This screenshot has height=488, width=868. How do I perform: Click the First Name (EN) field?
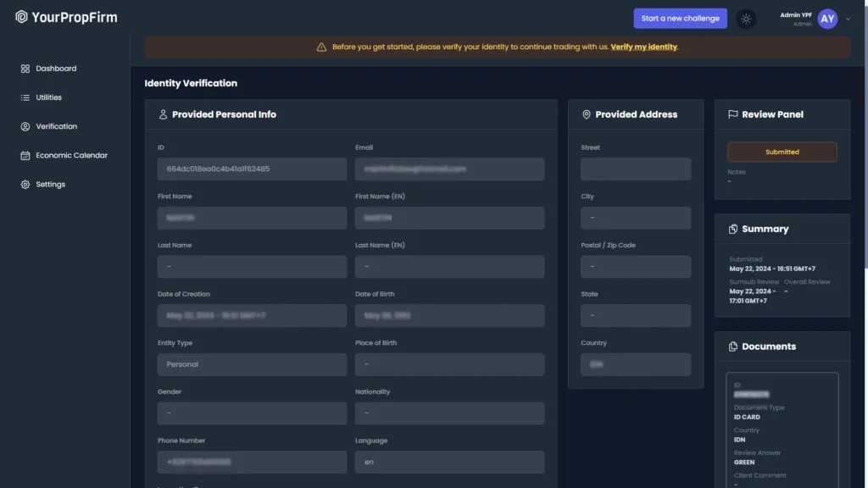tap(449, 218)
